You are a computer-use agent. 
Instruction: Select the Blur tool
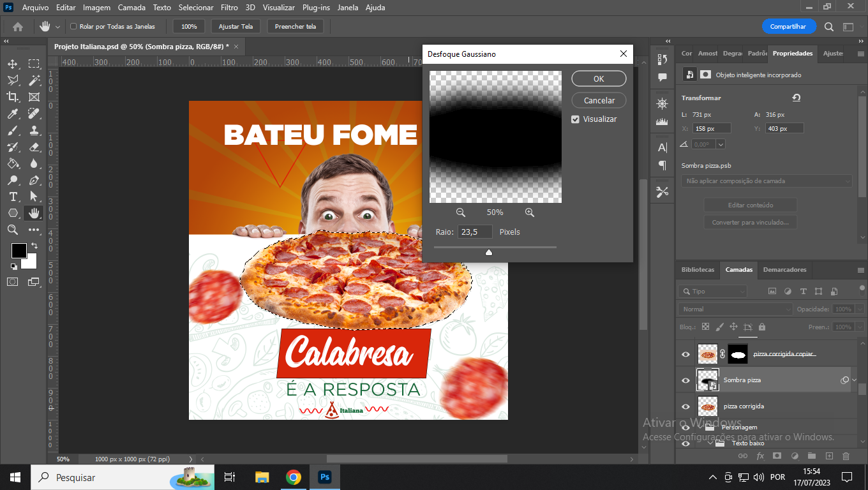pos(34,163)
